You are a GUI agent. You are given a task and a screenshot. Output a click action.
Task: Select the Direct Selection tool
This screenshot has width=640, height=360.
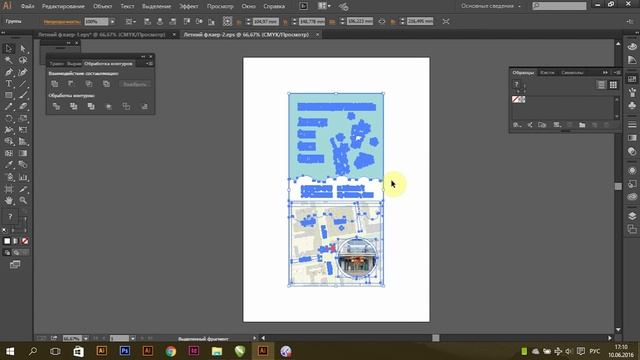[23, 49]
